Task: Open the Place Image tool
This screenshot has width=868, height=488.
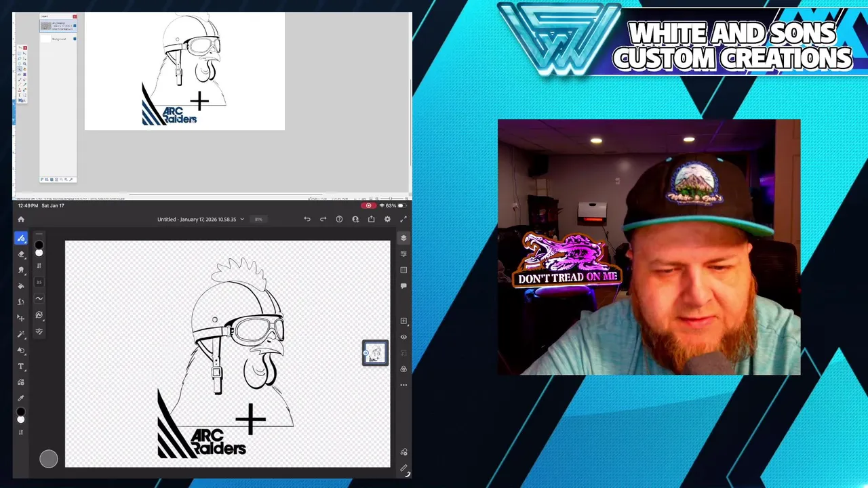Action: point(21,382)
